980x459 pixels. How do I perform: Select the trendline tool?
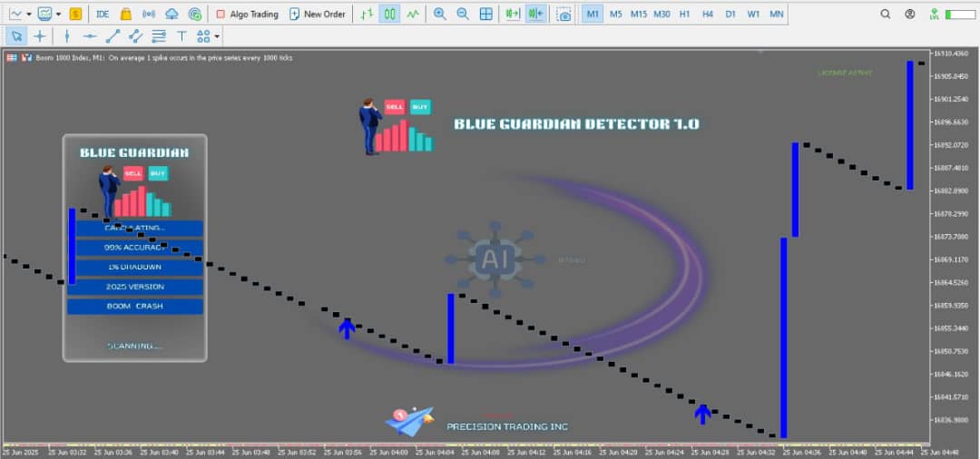pos(113,36)
